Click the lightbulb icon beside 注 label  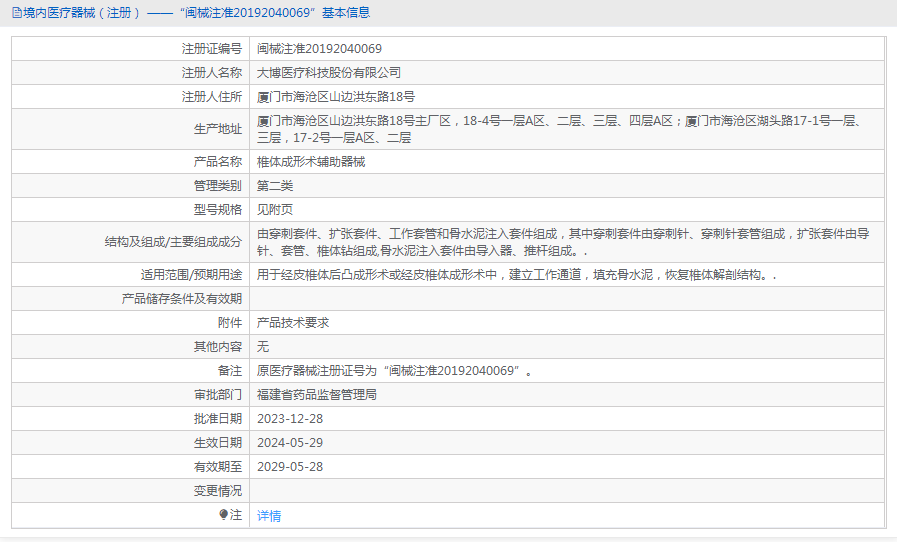tap(224, 515)
